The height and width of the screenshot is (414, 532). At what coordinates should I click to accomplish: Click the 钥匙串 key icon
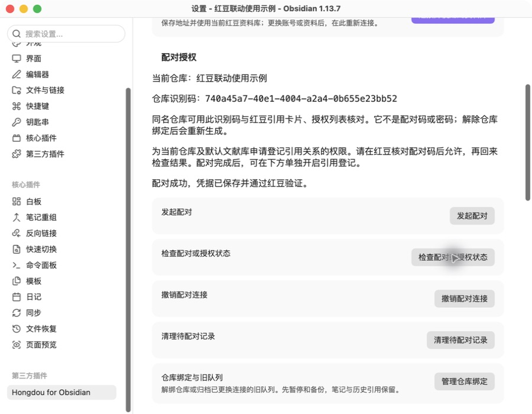[x=17, y=122]
